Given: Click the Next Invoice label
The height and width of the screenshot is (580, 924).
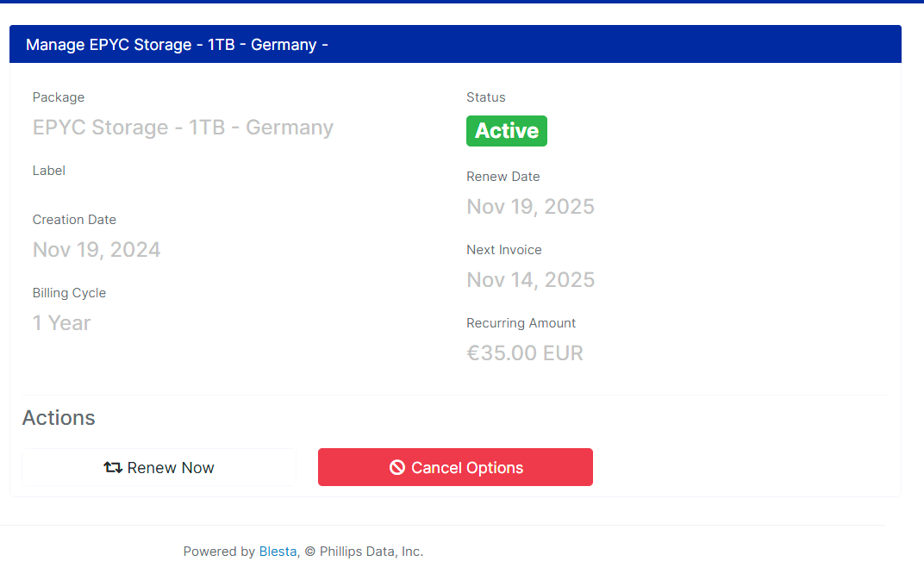Looking at the screenshot, I should (504, 250).
